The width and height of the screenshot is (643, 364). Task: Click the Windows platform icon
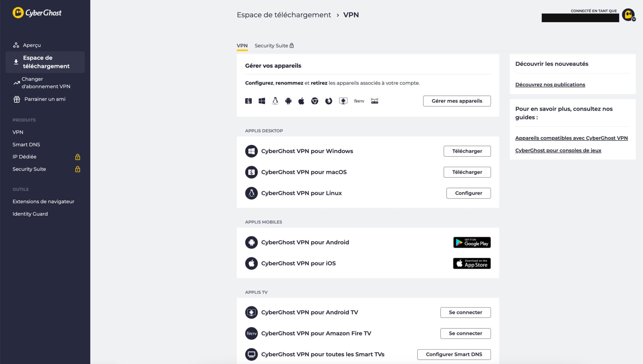(262, 100)
